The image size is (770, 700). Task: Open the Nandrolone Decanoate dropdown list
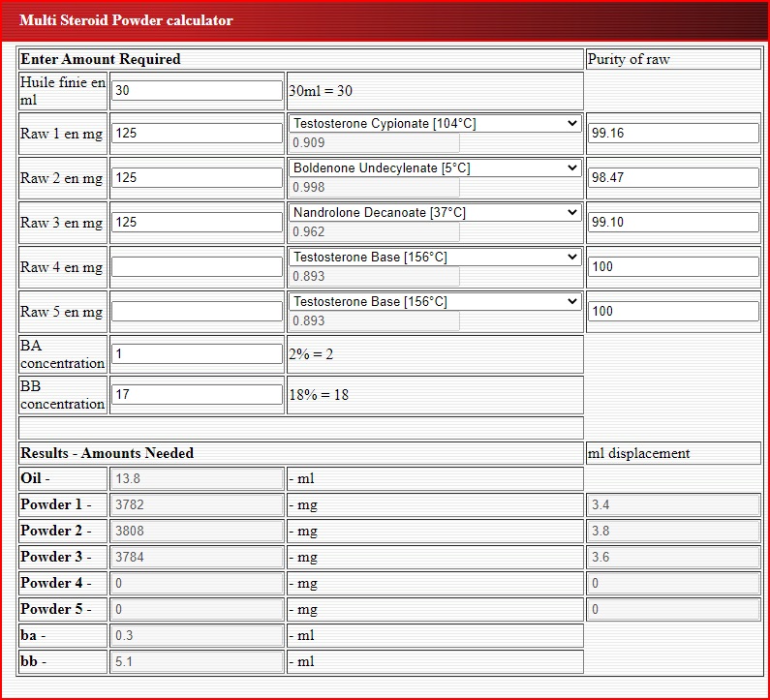pyautogui.click(x=435, y=213)
